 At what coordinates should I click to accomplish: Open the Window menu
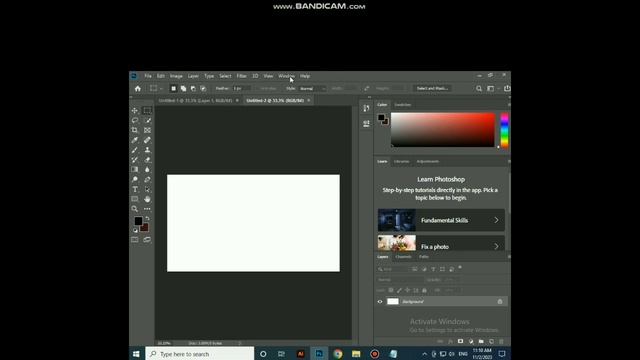[287, 76]
